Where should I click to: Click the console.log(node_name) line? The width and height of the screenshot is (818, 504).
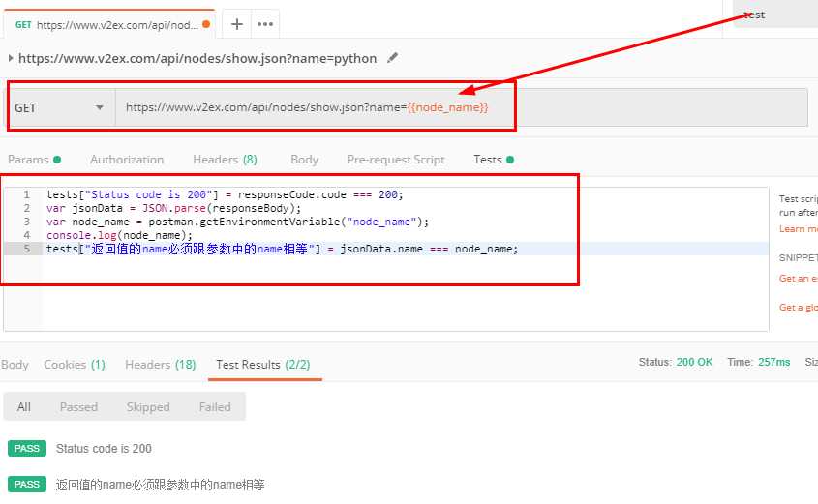click(119, 235)
